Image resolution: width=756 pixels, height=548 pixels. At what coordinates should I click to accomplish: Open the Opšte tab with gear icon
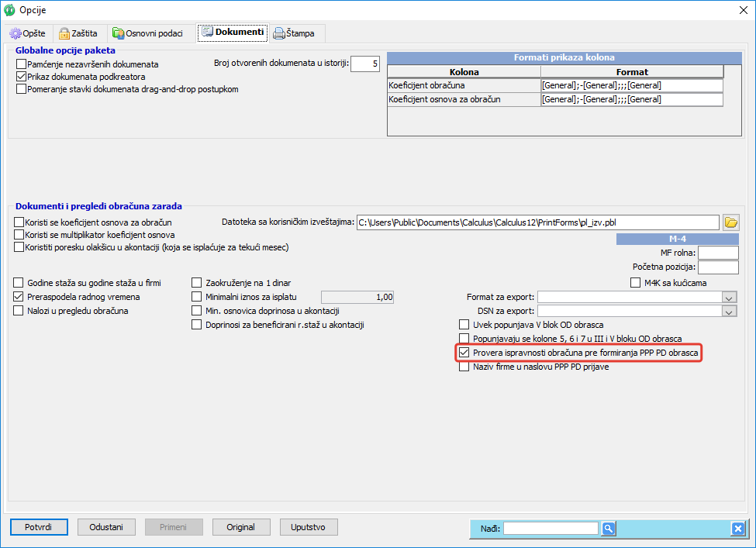[28, 33]
